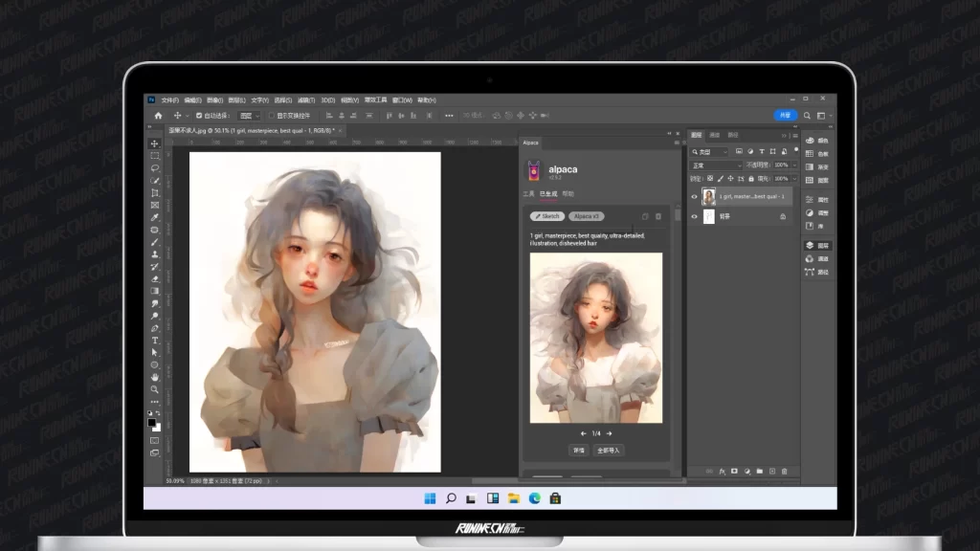Viewport: 980px width, 551px height.
Task: Click the 全部导入 button
Action: click(x=609, y=450)
